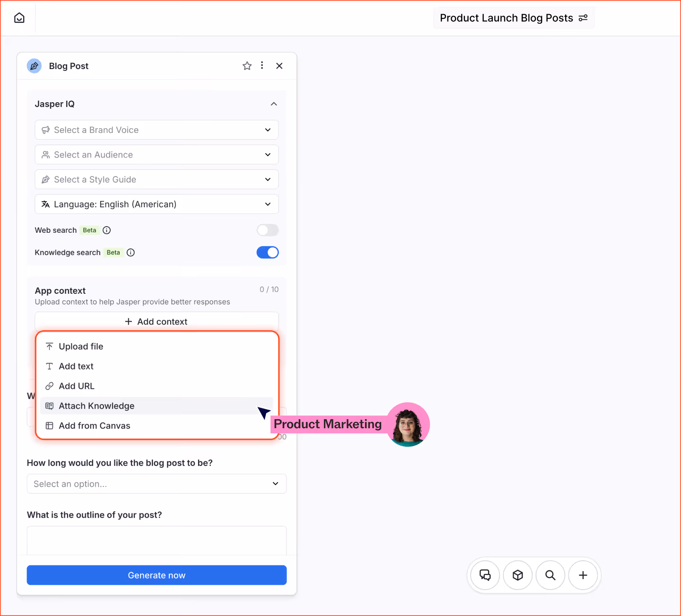Open the three-dot menu in Blog Post panel

click(262, 66)
